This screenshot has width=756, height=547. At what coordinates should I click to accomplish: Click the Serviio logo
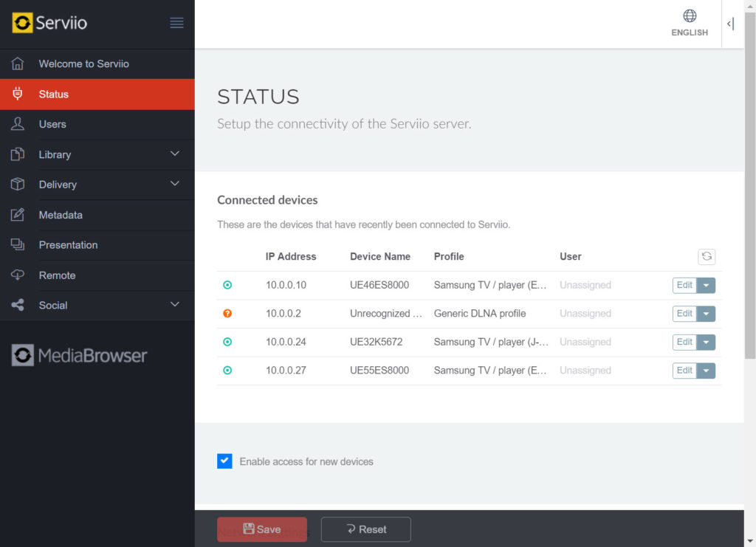[49, 23]
